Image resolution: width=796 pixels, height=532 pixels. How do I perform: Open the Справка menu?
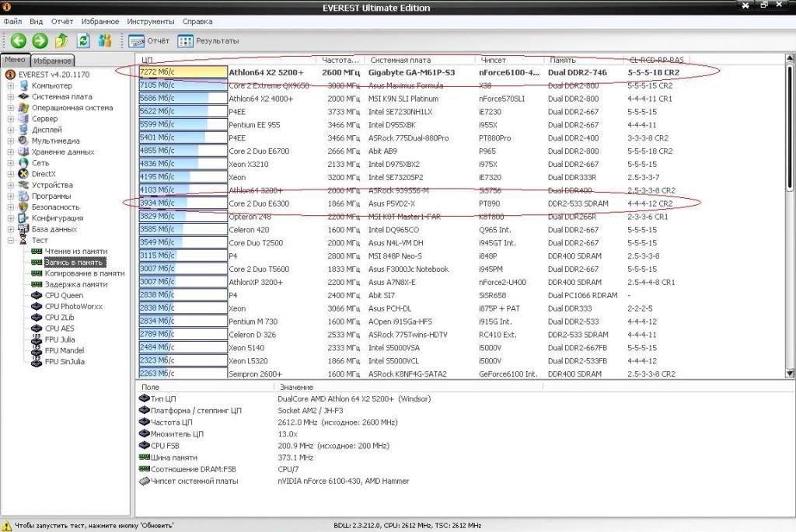pyautogui.click(x=197, y=21)
